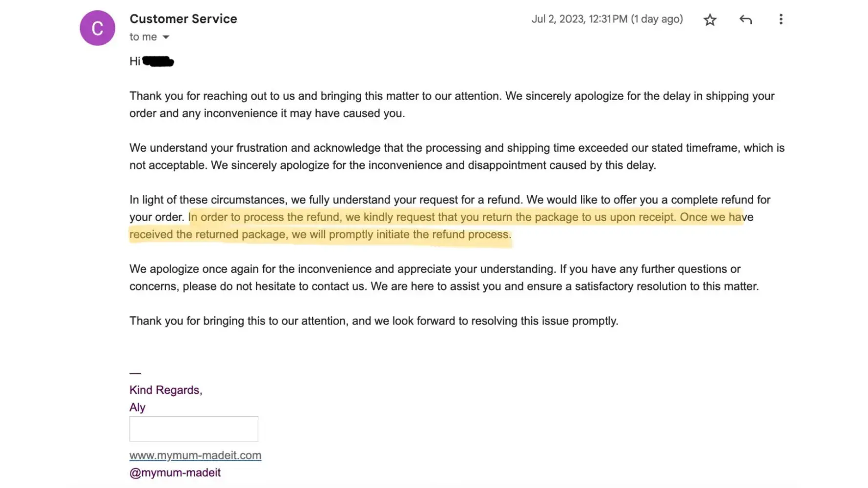Click the "to me" recipient text

143,37
